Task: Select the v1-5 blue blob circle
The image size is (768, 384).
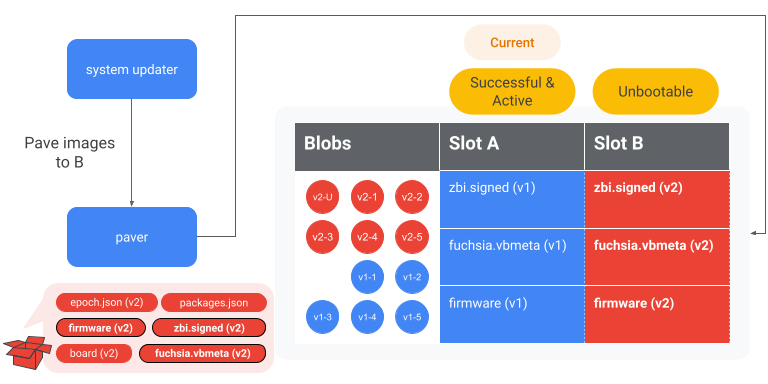Action: [x=412, y=316]
